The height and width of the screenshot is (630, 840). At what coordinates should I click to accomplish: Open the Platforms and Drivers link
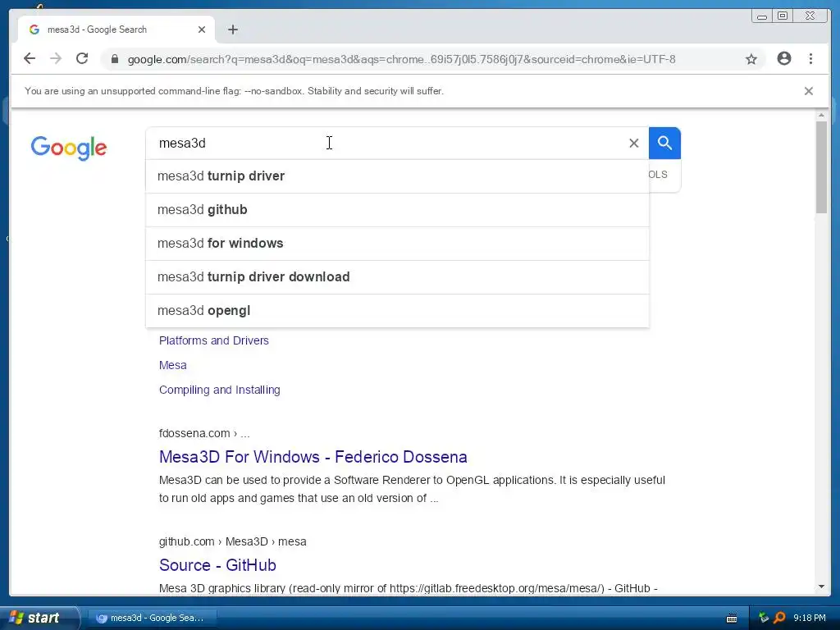click(214, 340)
